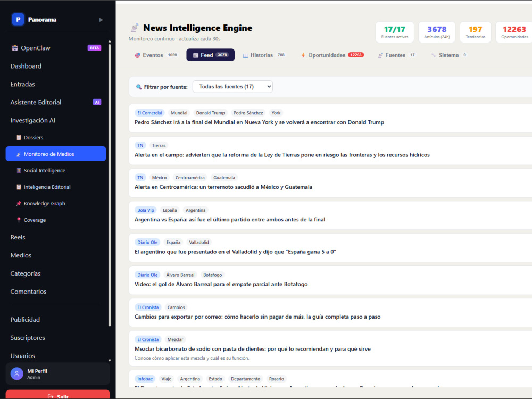Click the Historias book icon

246,55
